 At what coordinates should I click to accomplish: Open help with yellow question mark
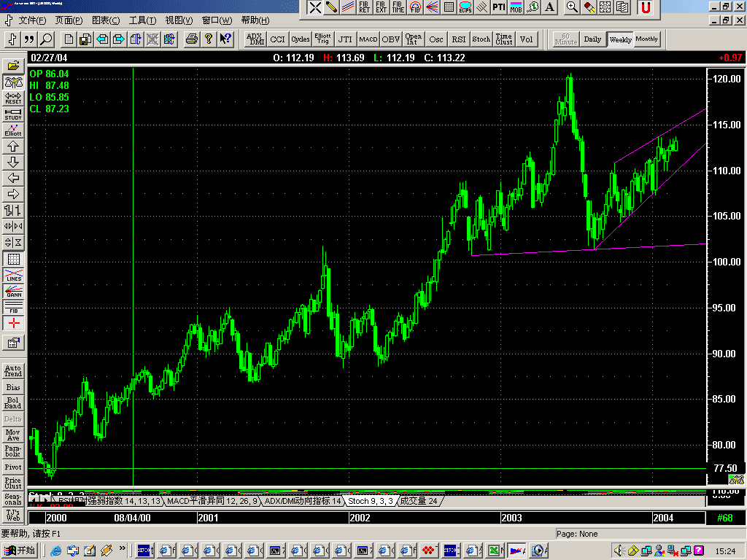[x=208, y=39]
